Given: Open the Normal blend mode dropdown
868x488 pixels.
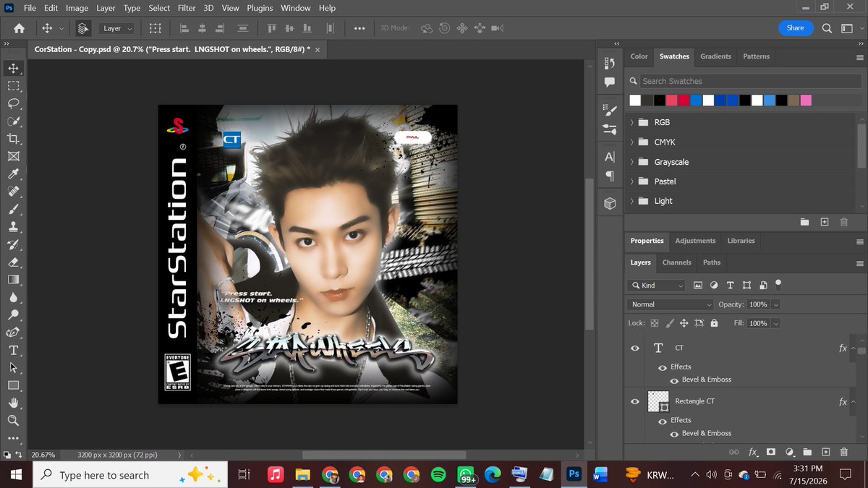Looking at the screenshot, I should click(x=670, y=304).
